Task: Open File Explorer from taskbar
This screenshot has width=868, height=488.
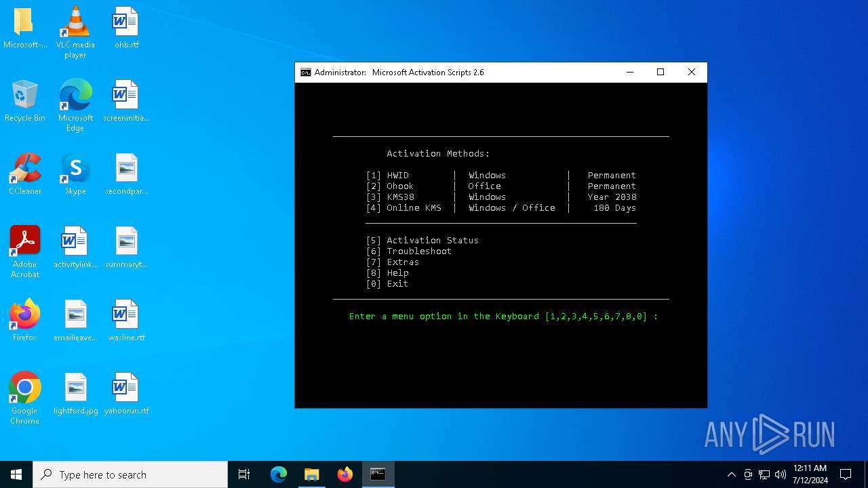Action: [x=312, y=474]
